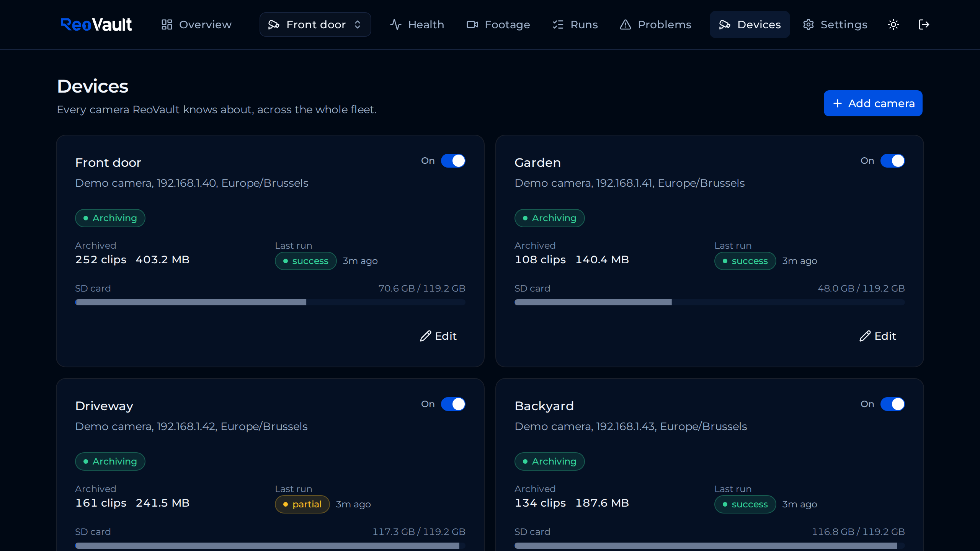Image resolution: width=980 pixels, height=551 pixels.
Task: Turn off the Garden camera toggle
Action: (x=892, y=161)
